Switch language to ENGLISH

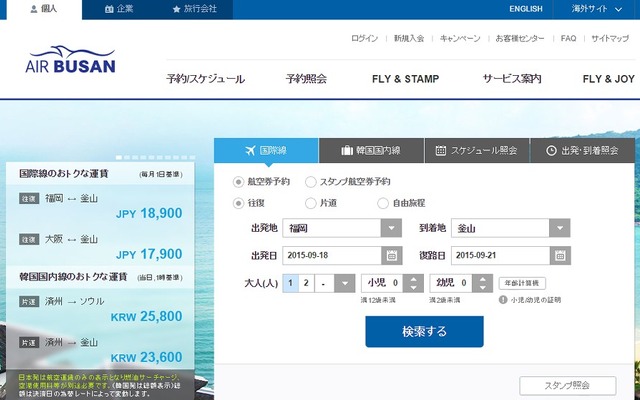click(526, 9)
